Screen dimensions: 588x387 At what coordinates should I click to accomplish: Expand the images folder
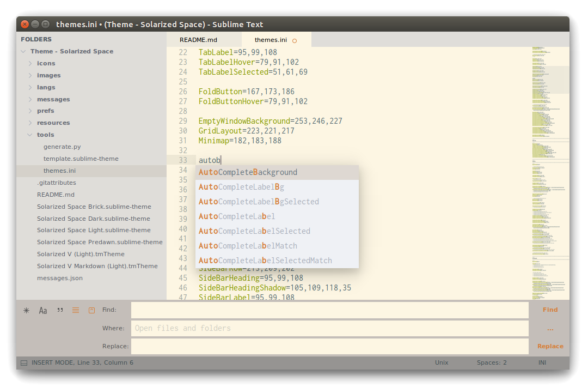[x=30, y=75]
